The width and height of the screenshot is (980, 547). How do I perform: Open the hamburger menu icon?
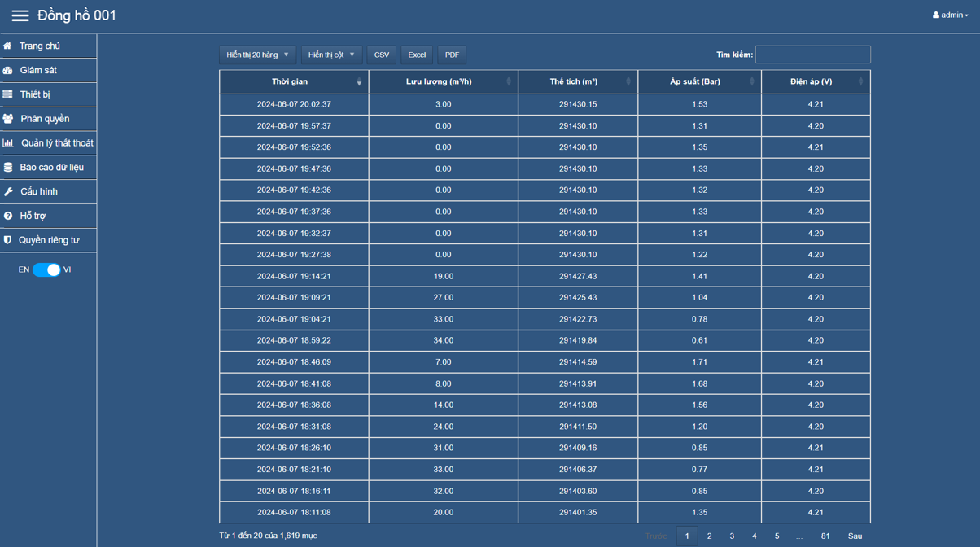20,15
